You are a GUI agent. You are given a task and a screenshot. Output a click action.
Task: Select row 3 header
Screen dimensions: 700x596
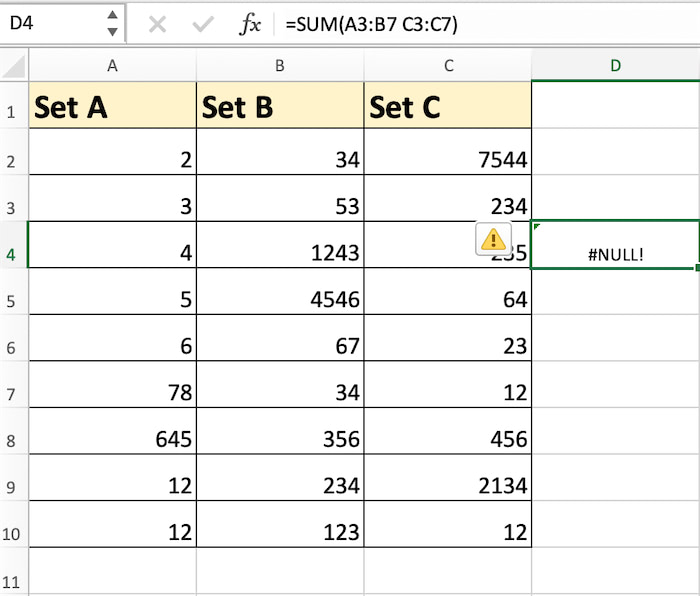click(13, 199)
